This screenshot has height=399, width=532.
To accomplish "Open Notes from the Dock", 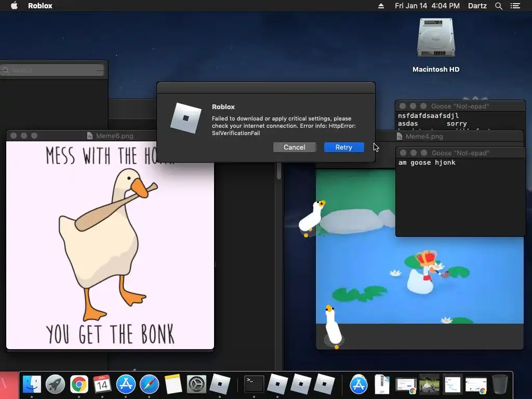I will click(x=172, y=384).
